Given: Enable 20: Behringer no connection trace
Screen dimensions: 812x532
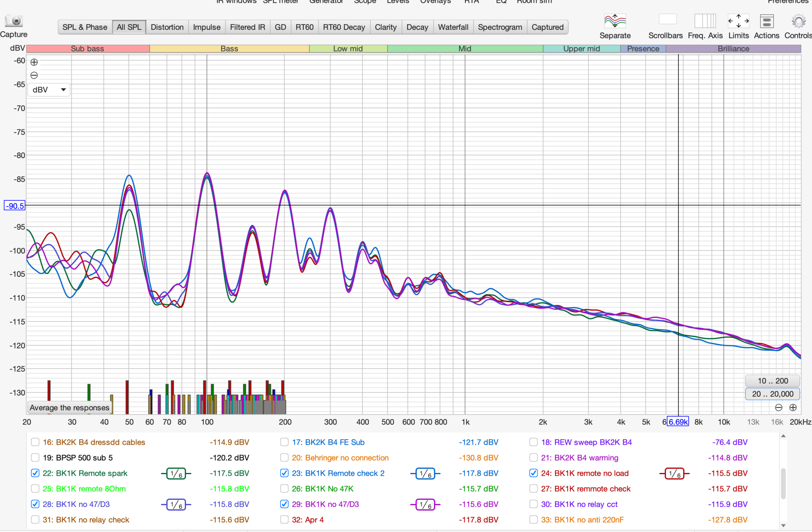Looking at the screenshot, I should click(284, 457).
